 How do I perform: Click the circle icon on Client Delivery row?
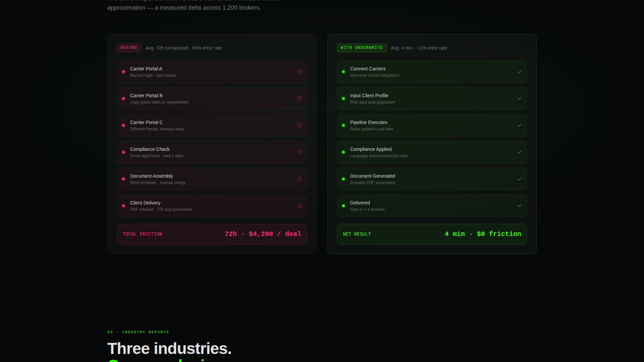pyautogui.click(x=300, y=206)
